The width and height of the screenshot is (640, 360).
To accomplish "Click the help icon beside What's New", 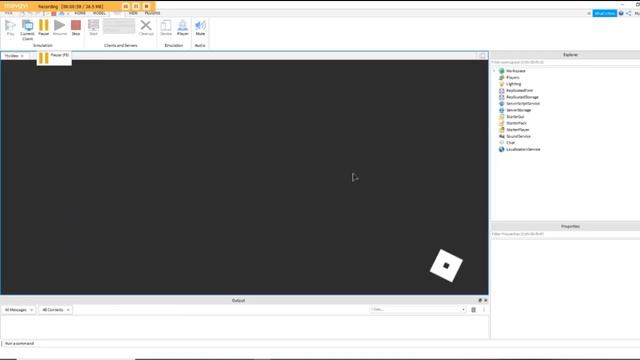I will [621, 13].
